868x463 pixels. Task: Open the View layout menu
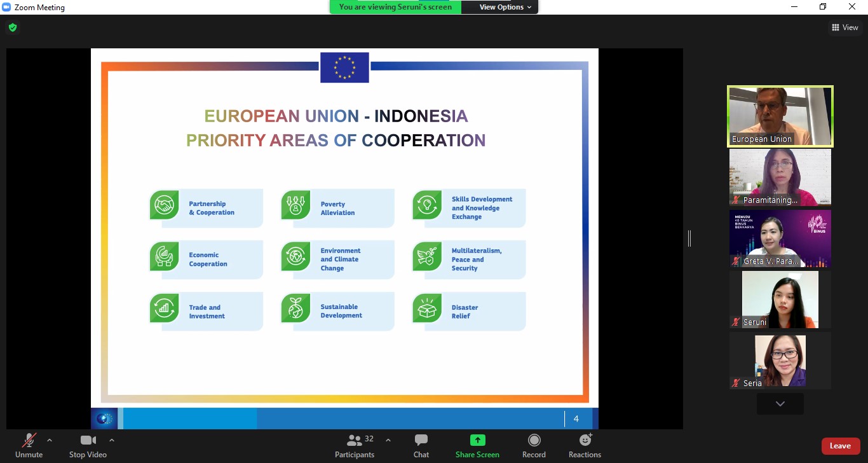point(844,27)
